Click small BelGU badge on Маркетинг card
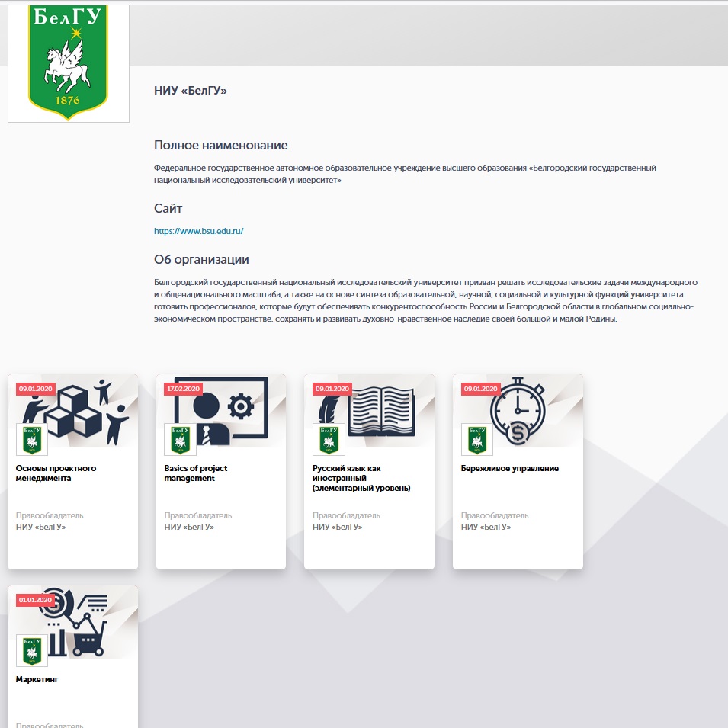Image resolution: width=728 pixels, height=728 pixels. coord(32,650)
